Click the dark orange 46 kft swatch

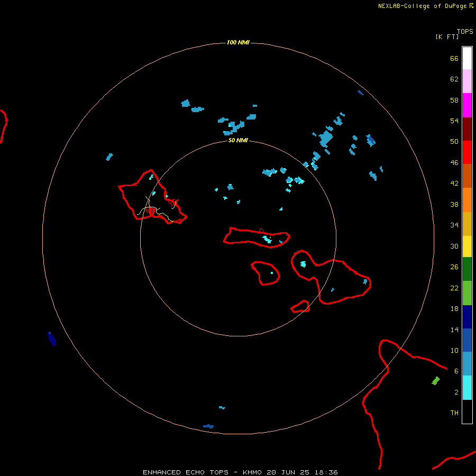(467, 176)
